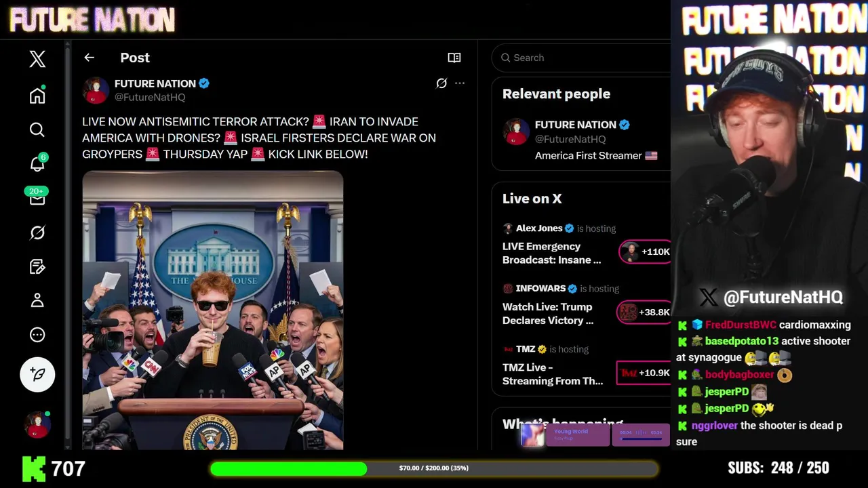Go back with the Post arrow
Screen dimensions: 868x488
click(90, 58)
